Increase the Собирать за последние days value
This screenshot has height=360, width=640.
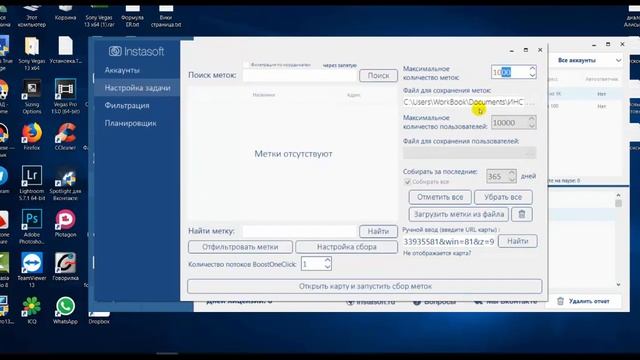512,173
